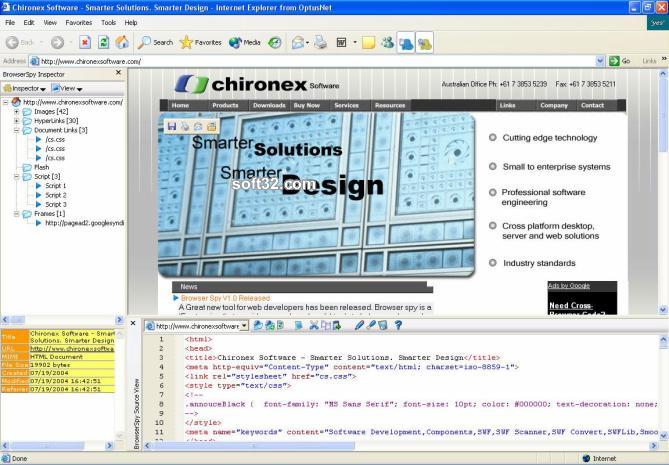Click the Go button

coord(620,61)
